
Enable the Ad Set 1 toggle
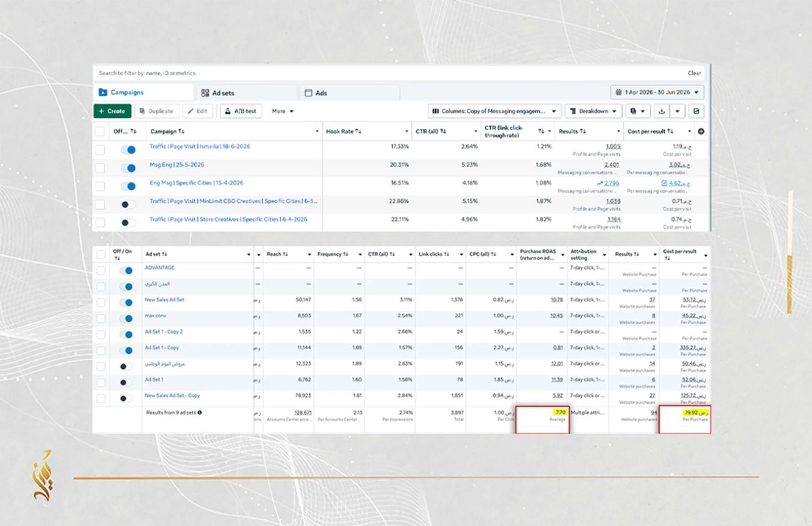[126, 382]
